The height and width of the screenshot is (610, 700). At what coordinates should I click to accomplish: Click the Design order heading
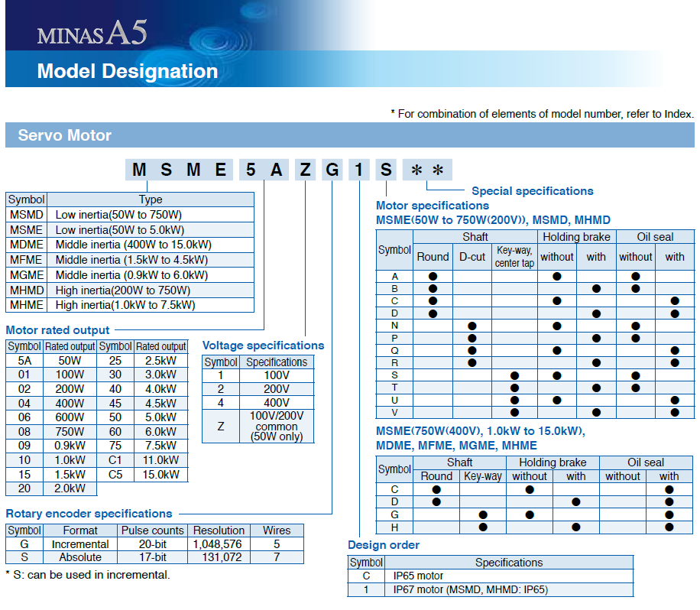tap(384, 545)
